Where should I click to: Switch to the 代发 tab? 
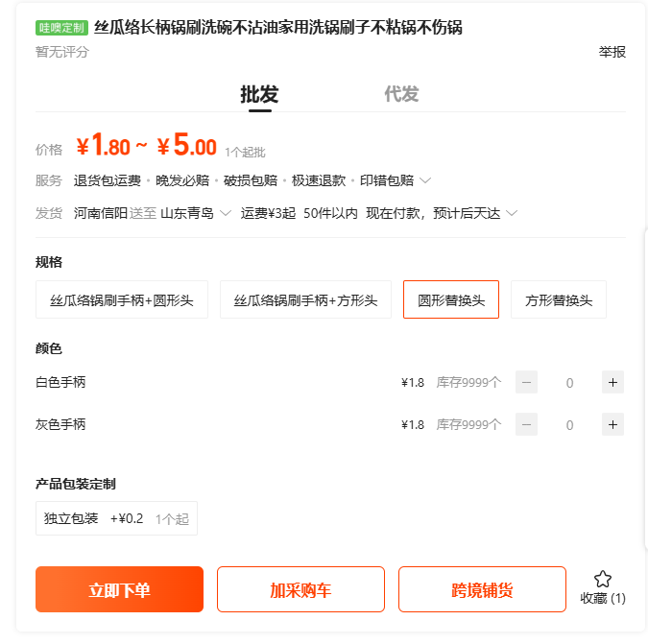(x=401, y=94)
